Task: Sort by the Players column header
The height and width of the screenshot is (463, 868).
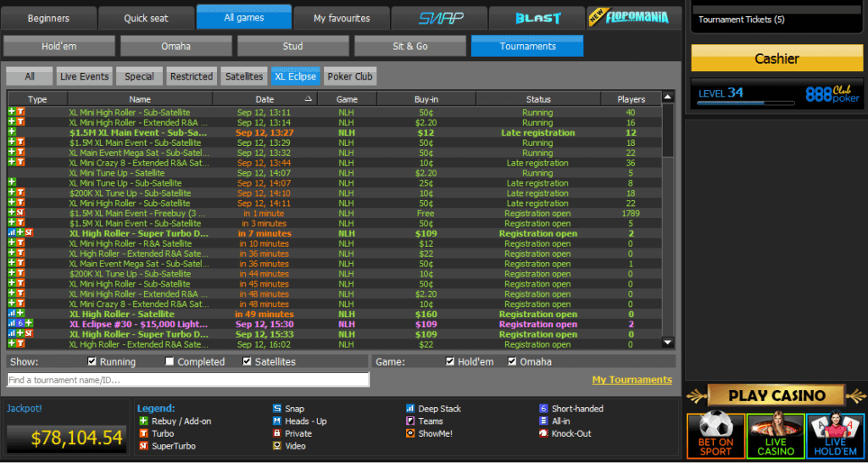Action: tap(631, 99)
